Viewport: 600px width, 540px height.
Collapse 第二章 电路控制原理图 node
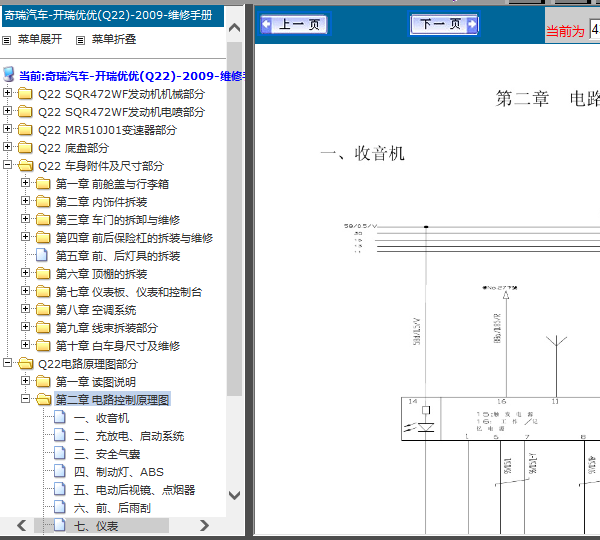[x=25, y=398]
